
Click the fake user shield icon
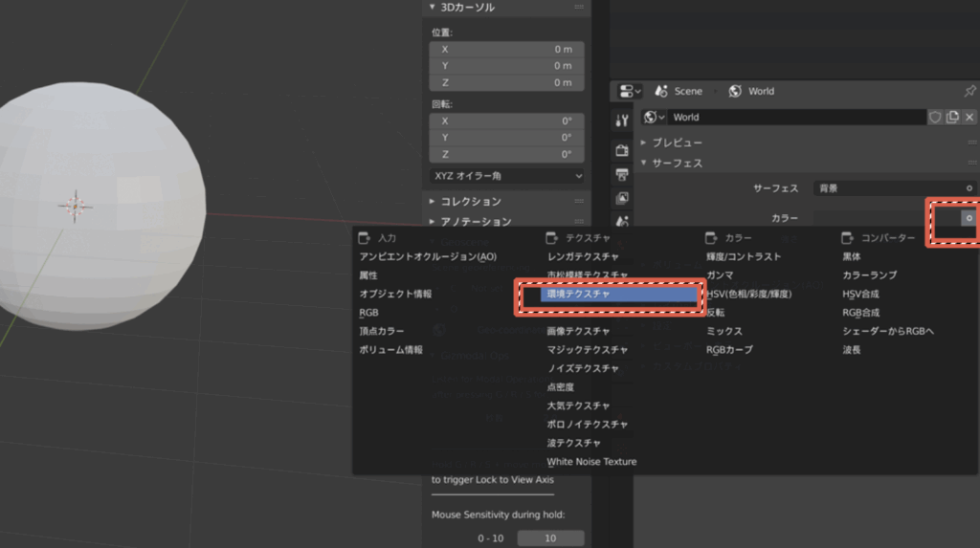pos(935,118)
